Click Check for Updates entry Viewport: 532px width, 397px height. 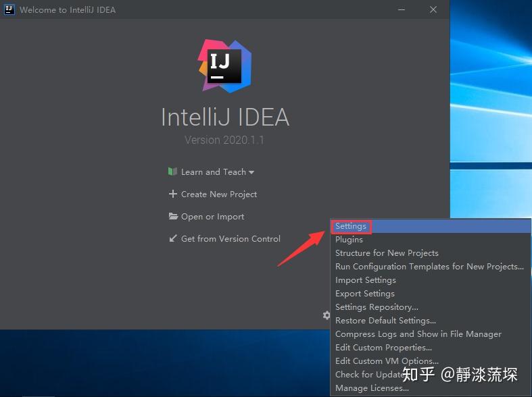point(430,374)
